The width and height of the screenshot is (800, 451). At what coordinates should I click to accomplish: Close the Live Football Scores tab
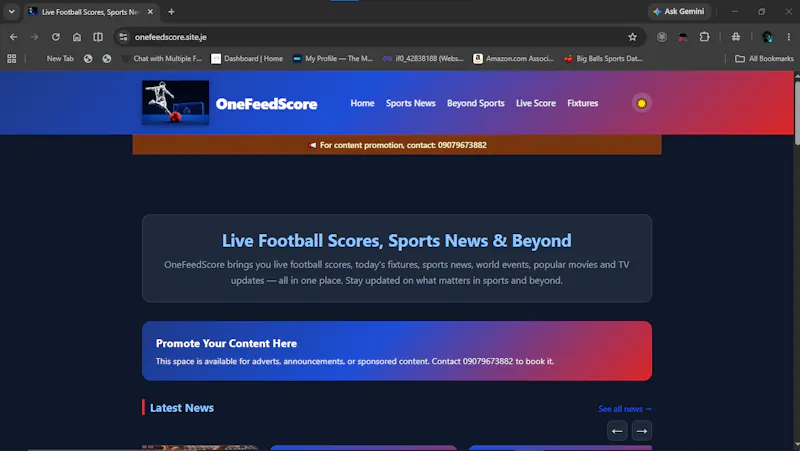150,12
